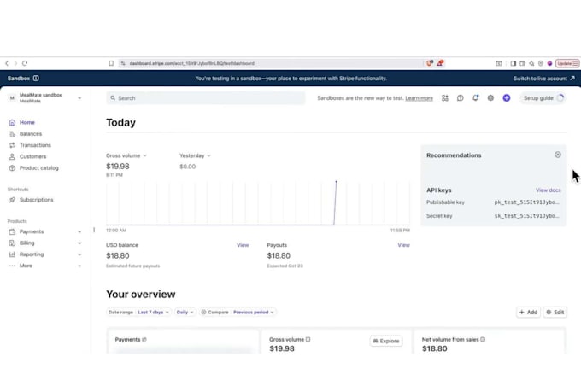Click View docs next to API keys
The width and height of the screenshot is (581, 392).
(548, 190)
